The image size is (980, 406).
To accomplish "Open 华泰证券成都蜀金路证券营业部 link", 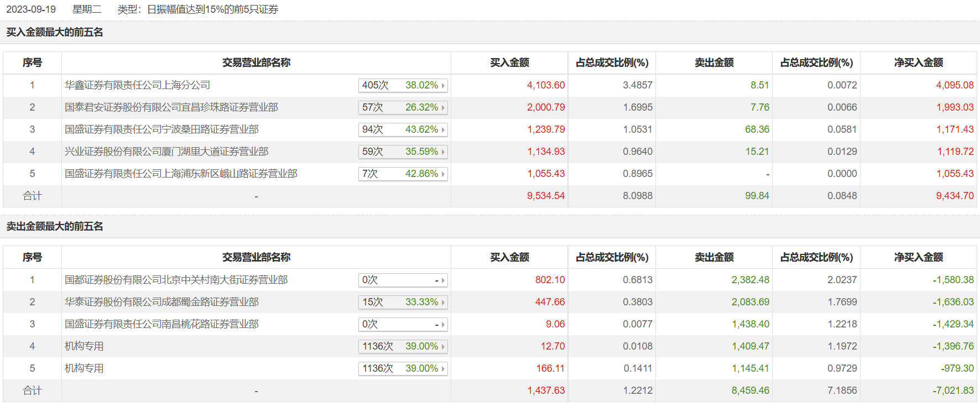I will (x=161, y=302).
